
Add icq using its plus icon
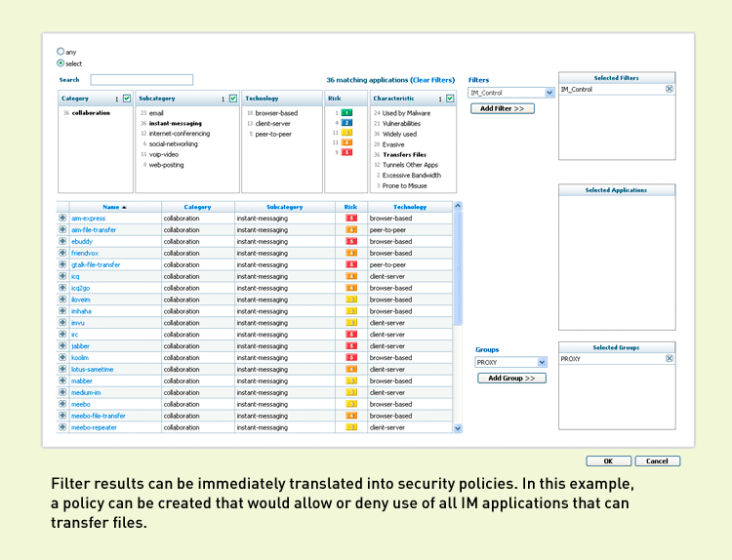click(x=62, y=276)
